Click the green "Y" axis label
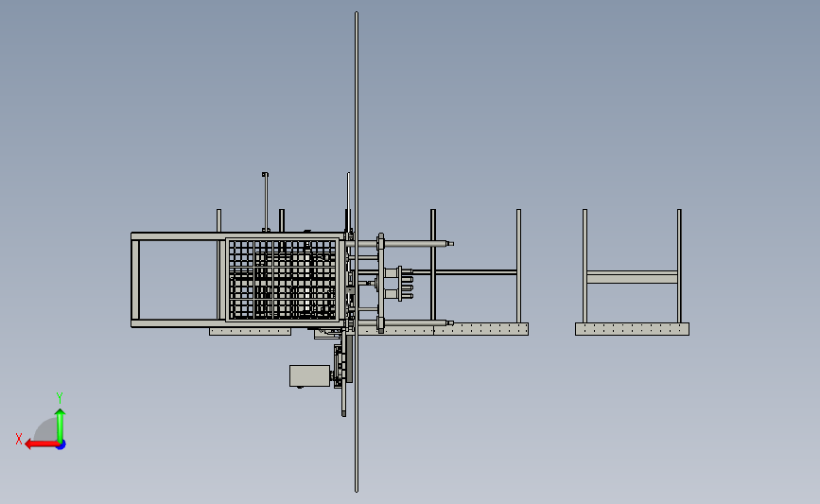Viewport: 820px width, 504px height. 60,398
